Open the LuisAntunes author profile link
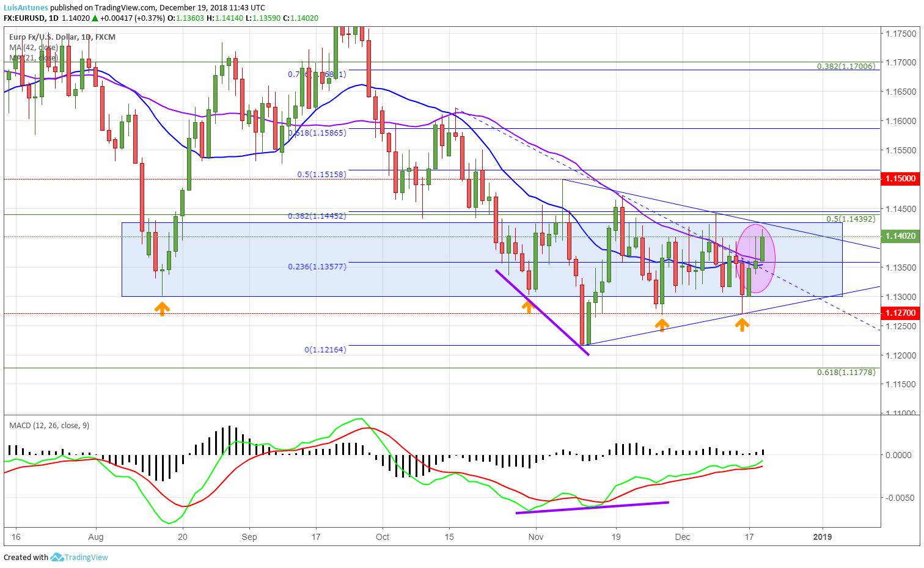This screenshot has width=924, height=568. pyautogui.click(x=26, y=8)
